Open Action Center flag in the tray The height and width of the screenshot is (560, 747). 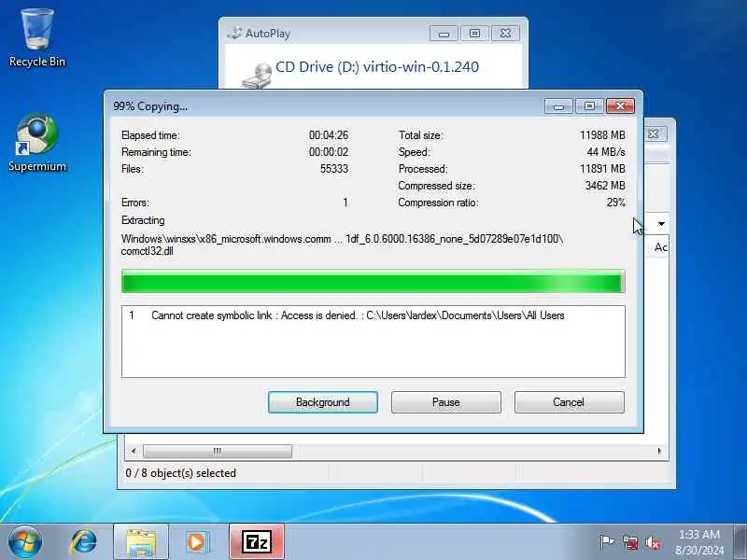[x=606, y=542]
